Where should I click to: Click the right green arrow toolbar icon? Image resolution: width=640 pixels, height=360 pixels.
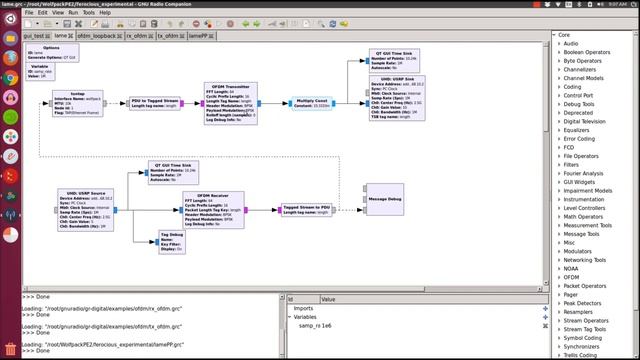[257, 24]
